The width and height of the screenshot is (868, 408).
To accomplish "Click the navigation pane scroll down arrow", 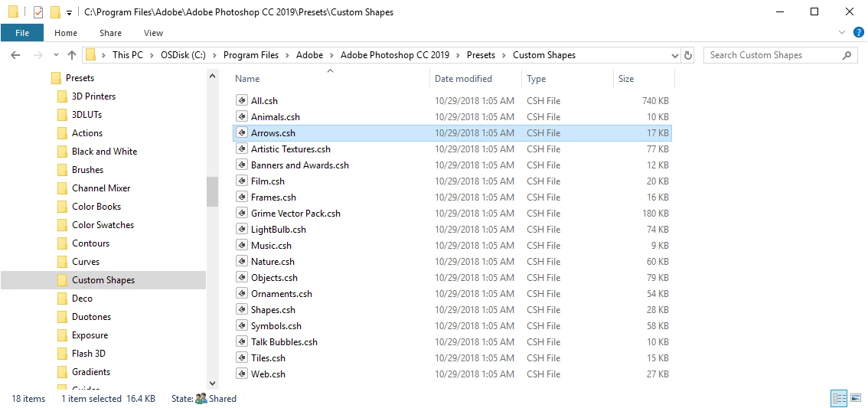I will [213, 383].
